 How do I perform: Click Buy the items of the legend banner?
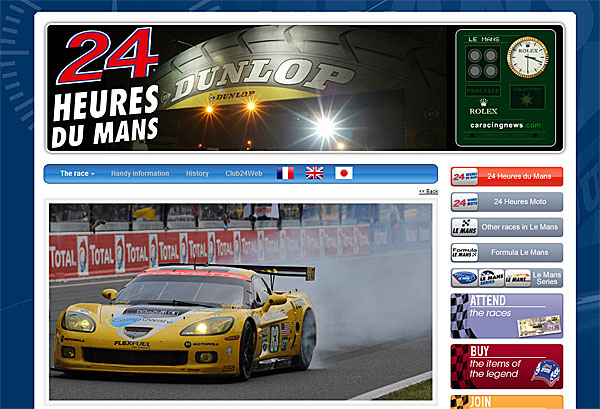(507, 367)
